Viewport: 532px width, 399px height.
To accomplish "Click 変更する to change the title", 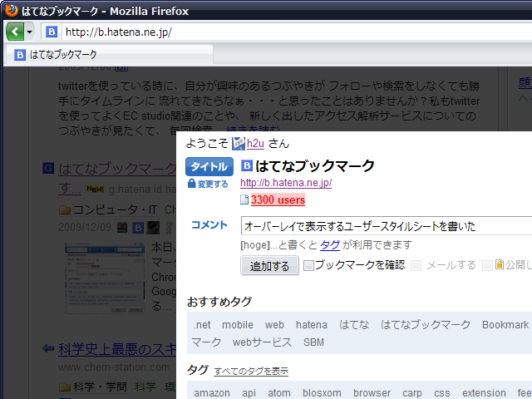I will tap(213, 185).
